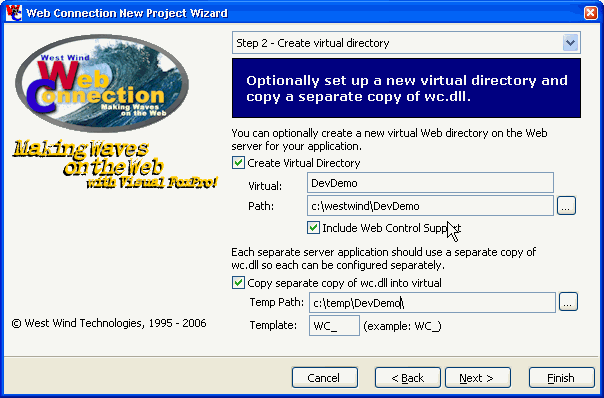604x398 pixels.
Task: Close the New Project Wizard window
Action: [x=591, y=13]
